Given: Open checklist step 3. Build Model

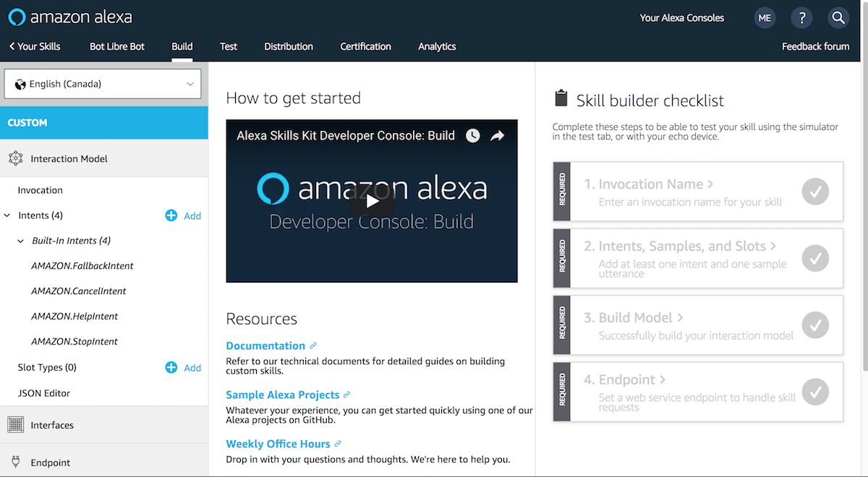Looking at the screenshot, I should pyautogui.click(x=634, y=317).
